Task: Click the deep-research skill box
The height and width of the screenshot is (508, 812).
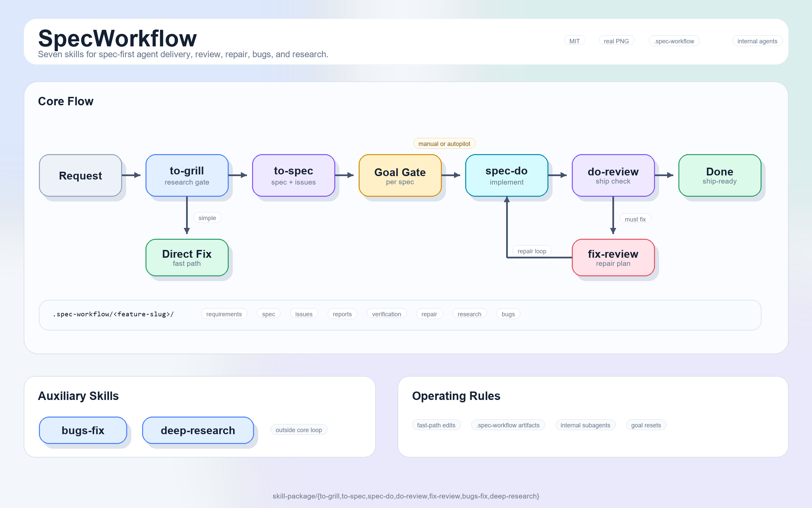Action: [198, 430]
